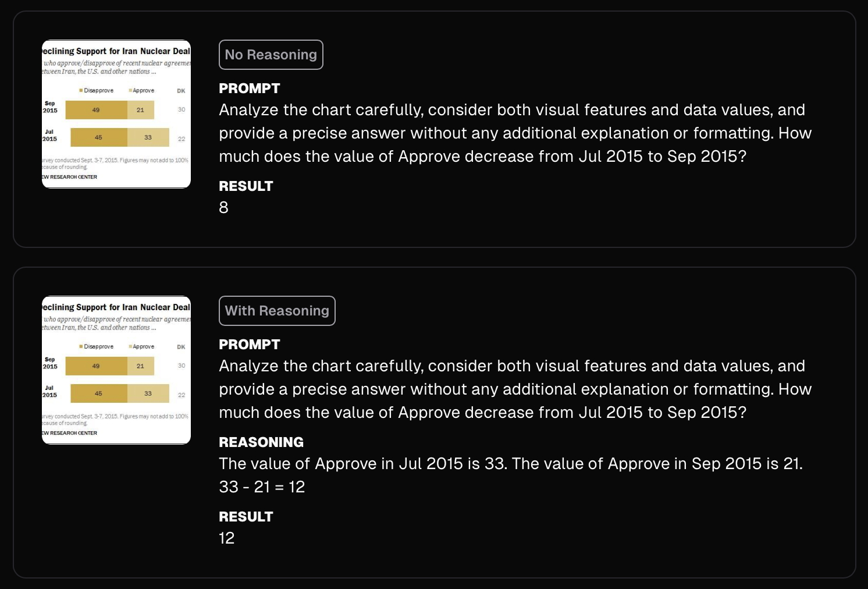868x589 pixels.
Task: Click PROMPT heading in No Reasoning card
Action: (x=249, y=88)
